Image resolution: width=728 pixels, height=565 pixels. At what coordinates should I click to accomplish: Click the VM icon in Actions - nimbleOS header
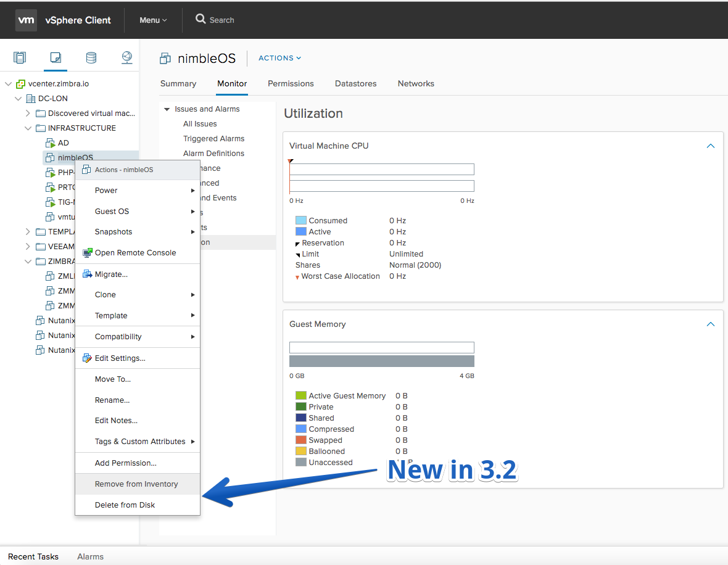pyautogui.click(x=86, y=170)
